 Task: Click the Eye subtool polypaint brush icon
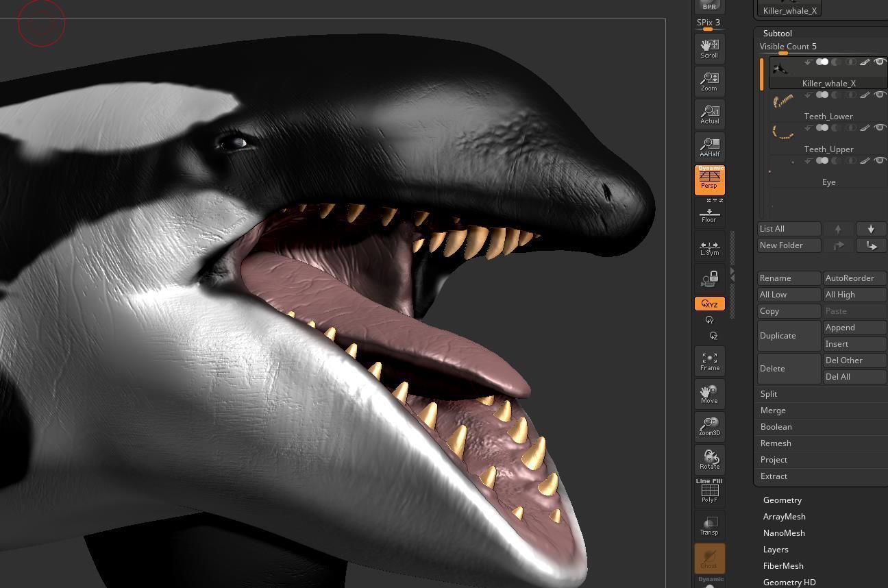click(x=865, y=161)
